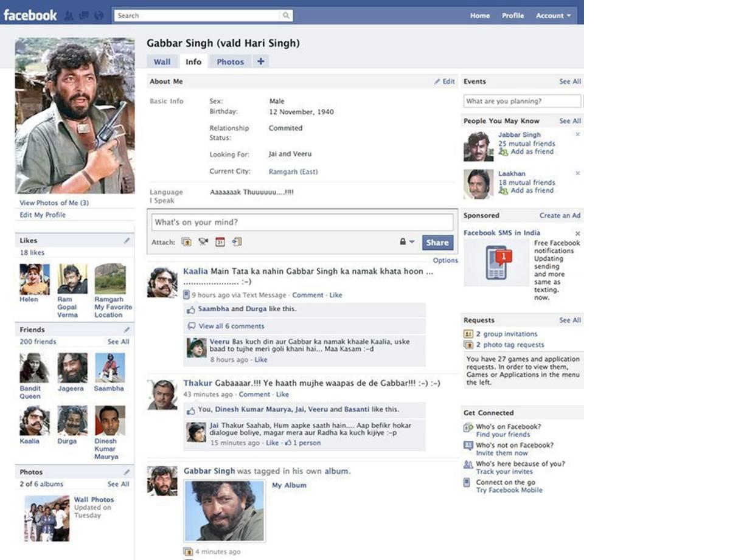Screen dimensions: 741x560
Task: Open Profile from the top bar
Action: (513, 16)
